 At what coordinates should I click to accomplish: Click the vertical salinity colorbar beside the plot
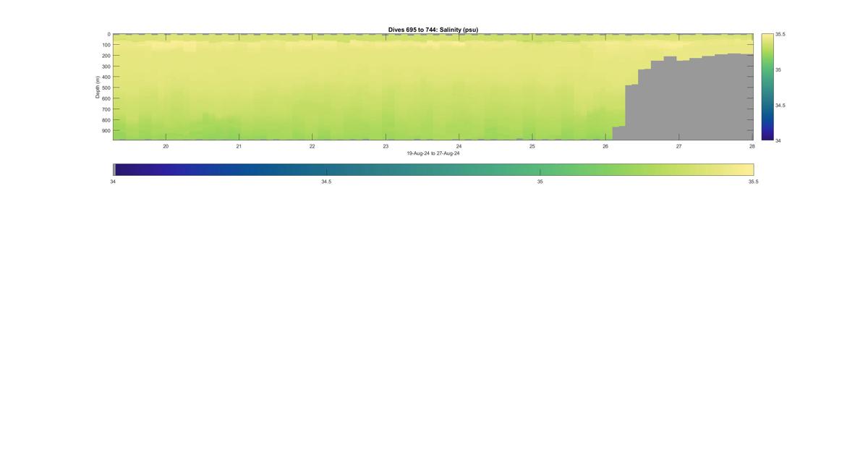pos(767,87)
